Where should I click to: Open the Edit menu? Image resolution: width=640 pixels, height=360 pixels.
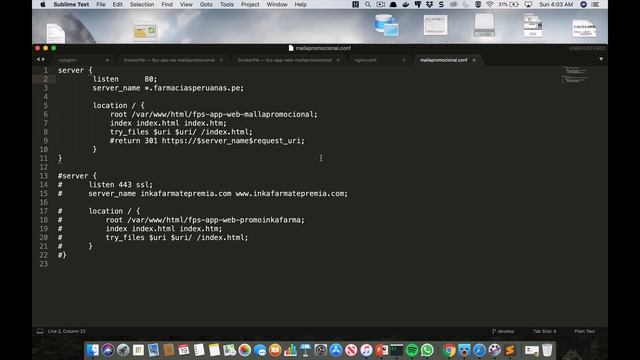118,4
